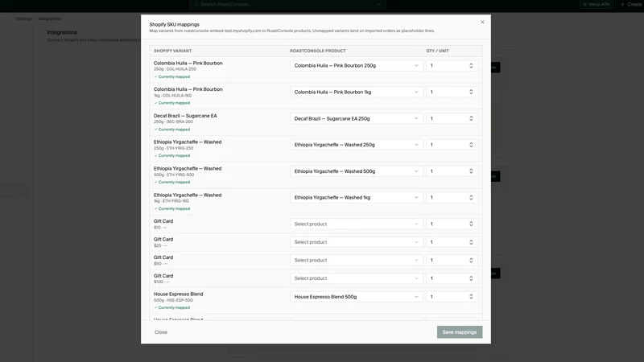Screen dimensions: 644x362
Task: Click Ethiopia Yirgacheffe variant with SKU ETH-YIRG-500
Action: coord(188,169)
